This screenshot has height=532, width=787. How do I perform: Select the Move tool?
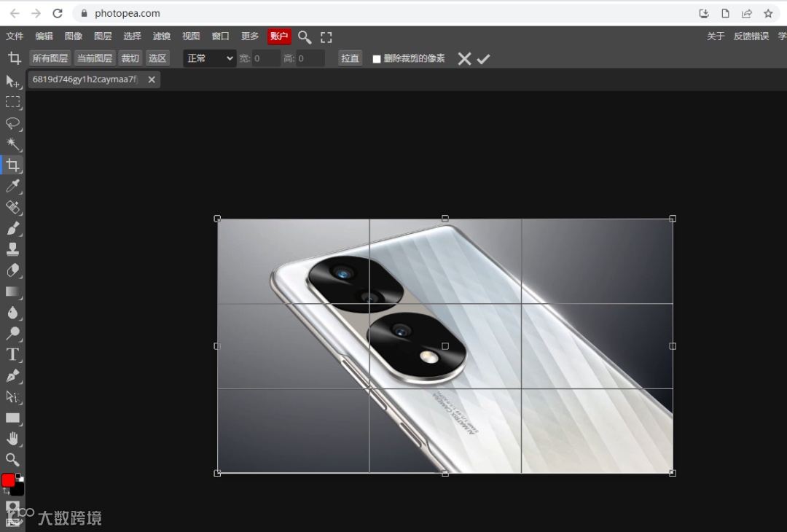[12, 82]
